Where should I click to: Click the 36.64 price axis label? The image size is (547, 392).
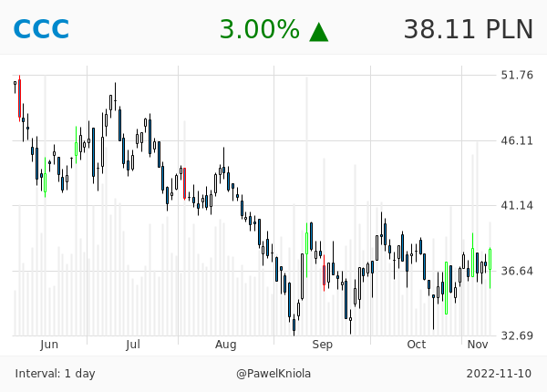coord(517,271)
